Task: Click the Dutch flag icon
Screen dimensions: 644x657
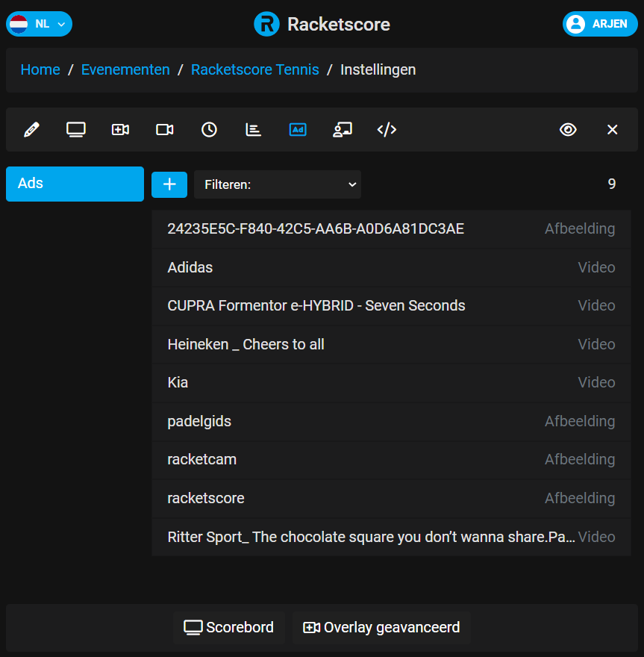Action: (x=19, y=24)
